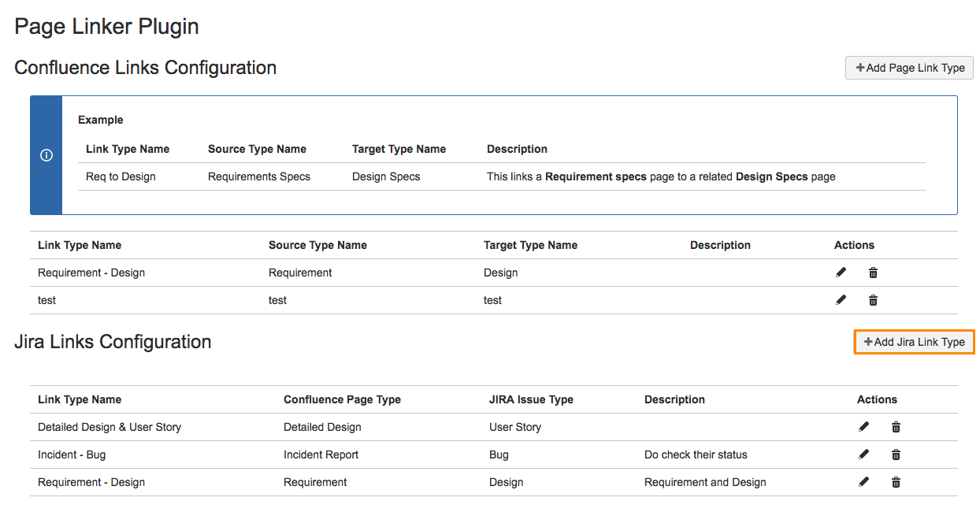Click the "Page Linker Plugin" page heading
The width and height of the screenshot is (980, 516).
tap(106, 26)
